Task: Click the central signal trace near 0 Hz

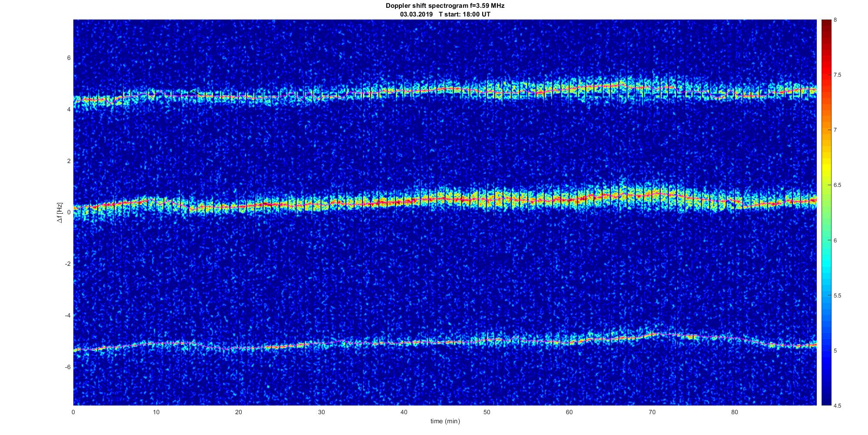Action: [445, 200]
